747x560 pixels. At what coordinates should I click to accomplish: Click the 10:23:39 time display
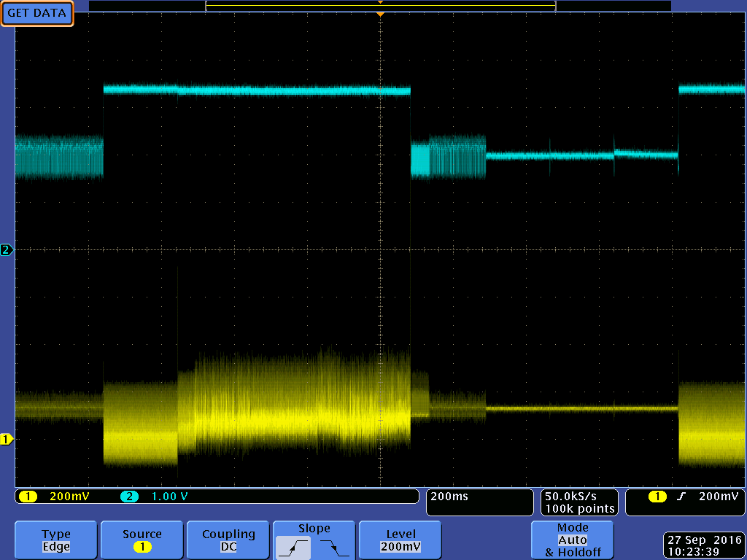click(x=693, y=552)
